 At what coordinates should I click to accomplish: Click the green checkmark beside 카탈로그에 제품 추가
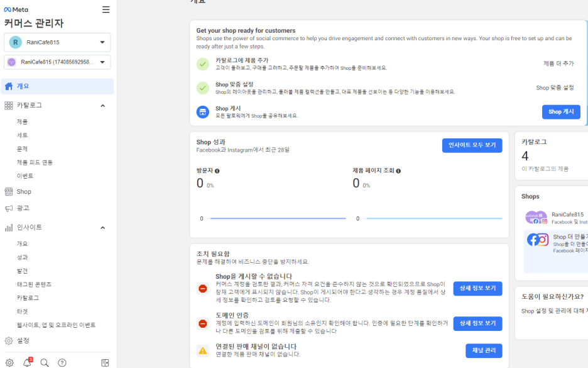coord(203,64)
